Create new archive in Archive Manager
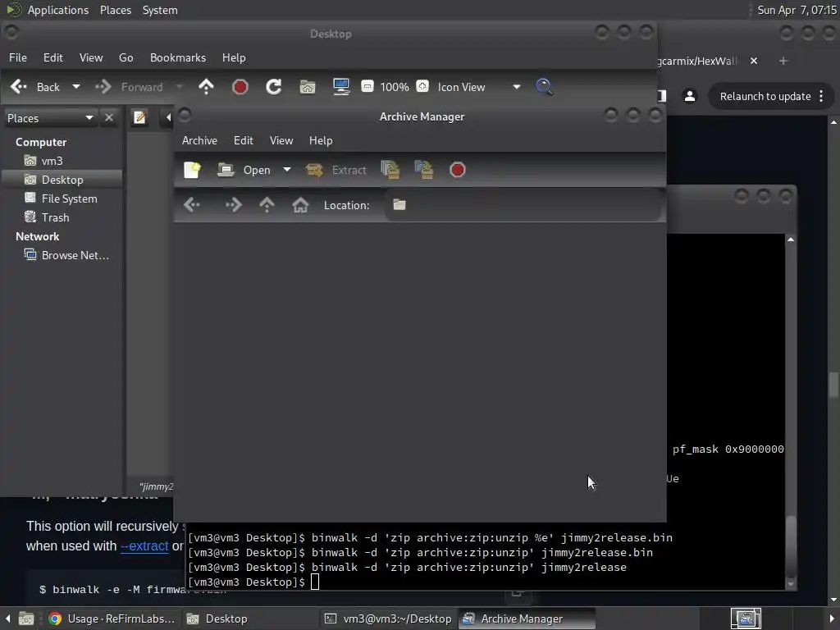 click(x=192, y=170)
